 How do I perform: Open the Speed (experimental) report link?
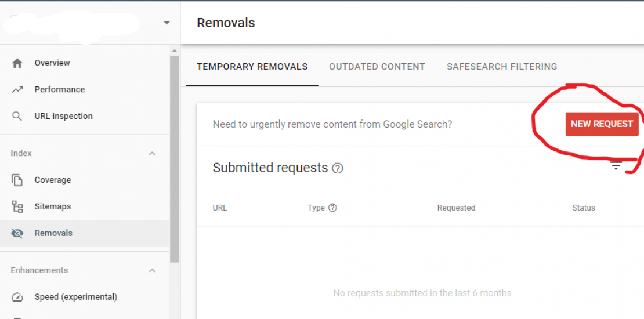click(x=75, y=297)
